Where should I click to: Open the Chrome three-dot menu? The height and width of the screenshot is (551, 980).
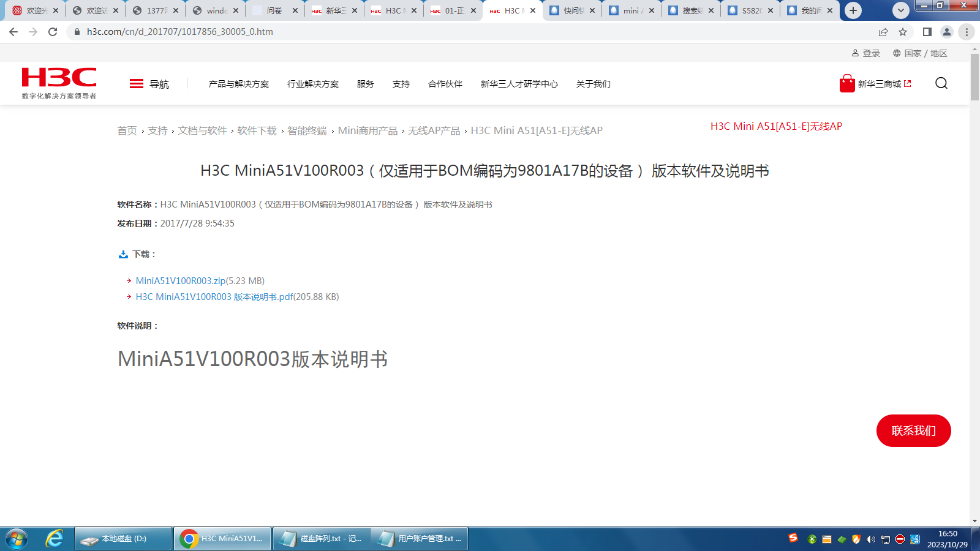point(967,32)
